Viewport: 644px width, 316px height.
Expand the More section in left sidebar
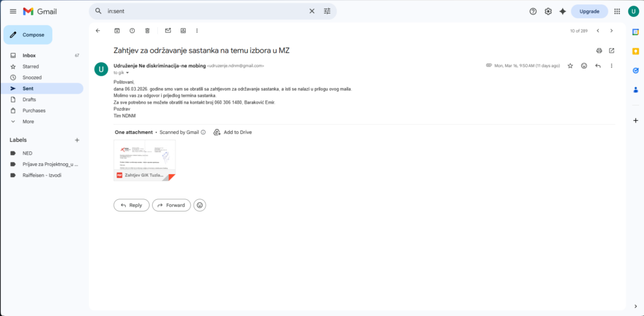[x=28, y=121]
